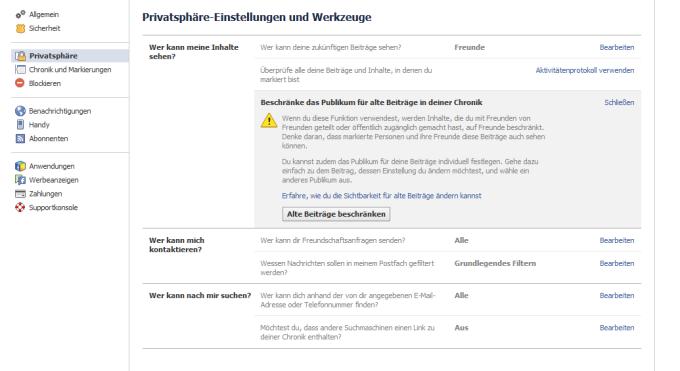Edit the Freundschaftsanfragen setting

coord(617,240)
